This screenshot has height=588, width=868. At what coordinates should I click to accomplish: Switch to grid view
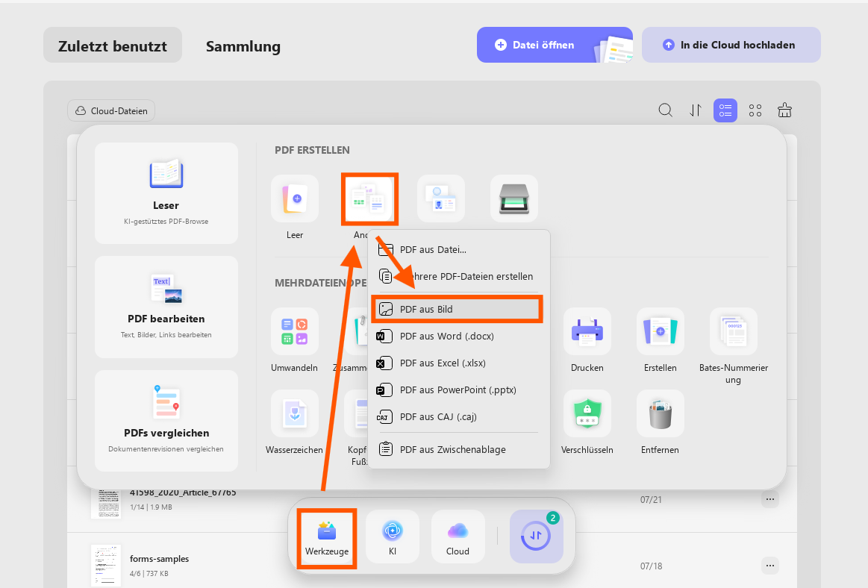(x=755, y=110)
